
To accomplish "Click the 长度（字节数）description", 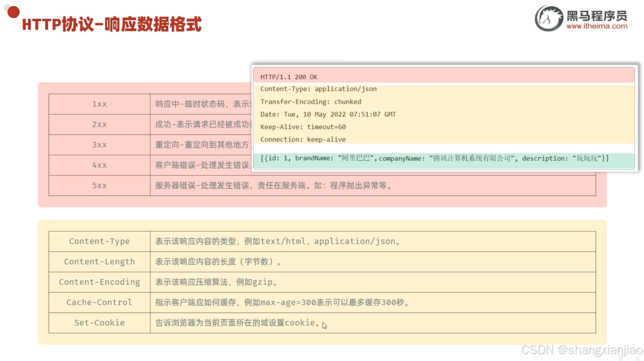I will click(x=218, y=262).
